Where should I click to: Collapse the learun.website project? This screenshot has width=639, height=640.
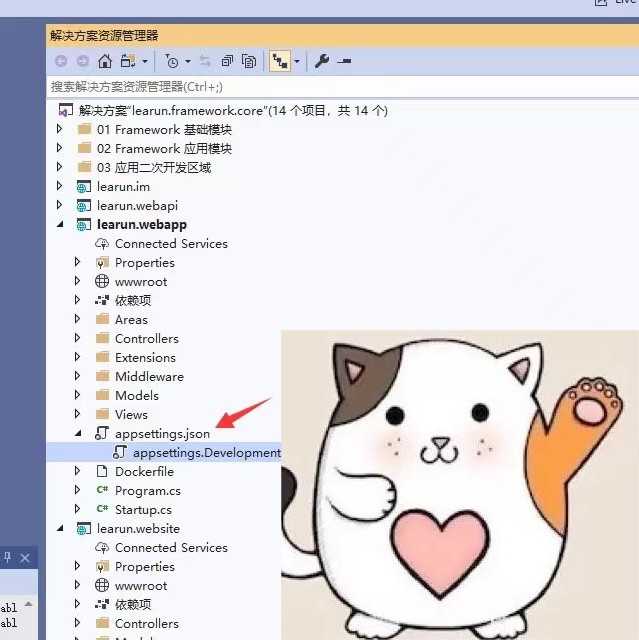60,528
